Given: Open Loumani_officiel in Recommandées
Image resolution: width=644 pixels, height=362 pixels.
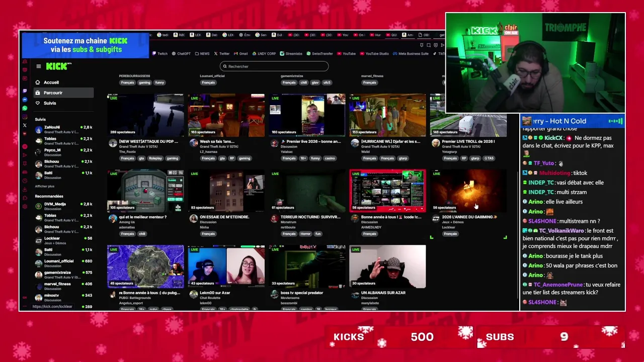Looking at the screenshot, I should [x=64, y=263].
